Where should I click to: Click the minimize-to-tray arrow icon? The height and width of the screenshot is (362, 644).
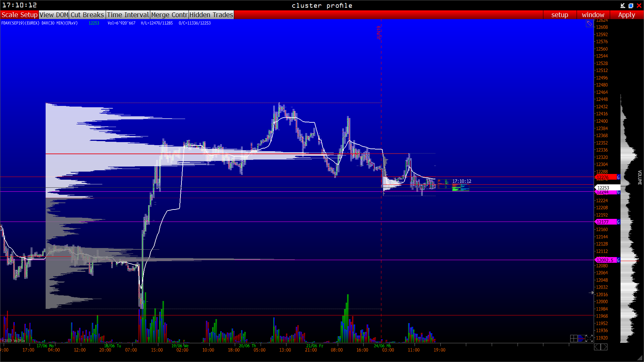pos(623,5)
